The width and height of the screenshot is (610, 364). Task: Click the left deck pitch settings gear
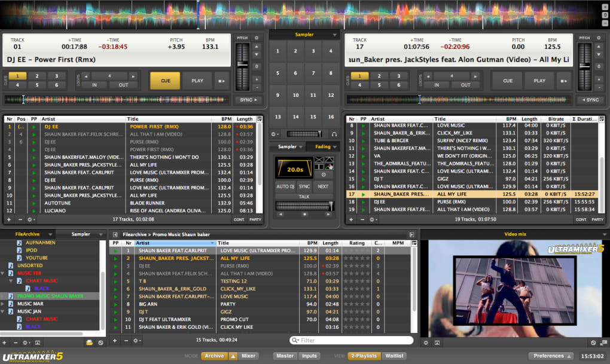click(257, 38)
